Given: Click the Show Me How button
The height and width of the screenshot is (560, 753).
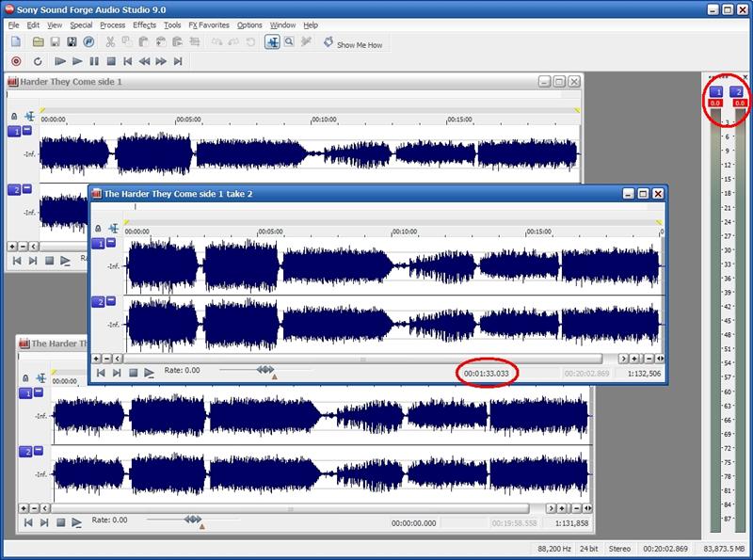Looking at the screenshot, I should tap(352, 43).
